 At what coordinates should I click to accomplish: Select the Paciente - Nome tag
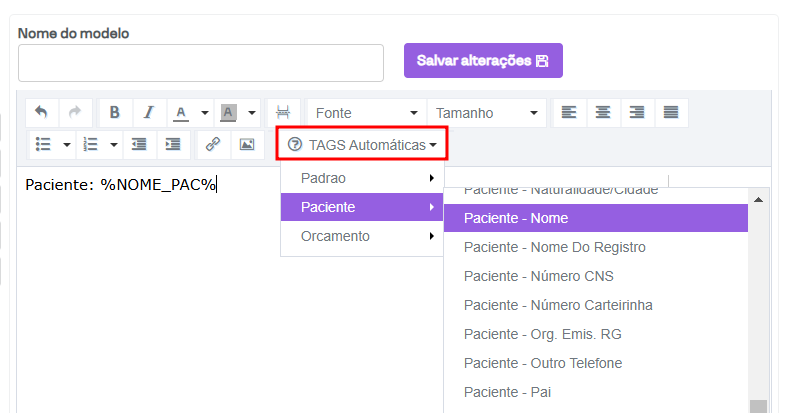pyautogui.click(x=595, y=218)
